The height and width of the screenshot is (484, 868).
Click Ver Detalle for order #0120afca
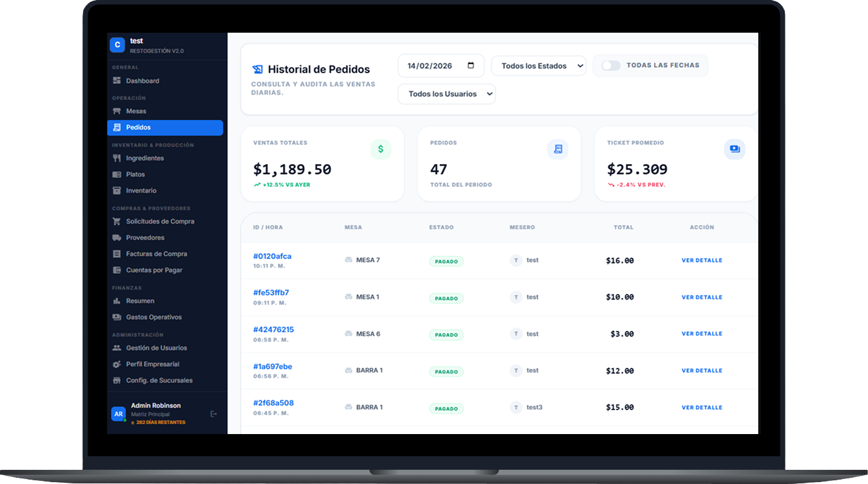click(x=702, y=260)
